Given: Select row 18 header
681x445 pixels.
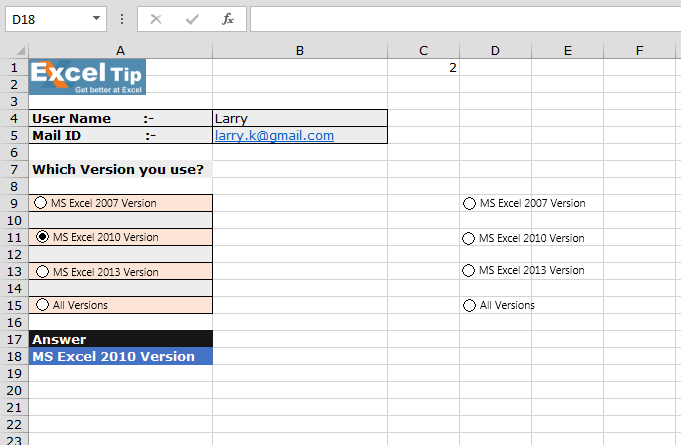Looking at the screenshot, I should (14, 356).
